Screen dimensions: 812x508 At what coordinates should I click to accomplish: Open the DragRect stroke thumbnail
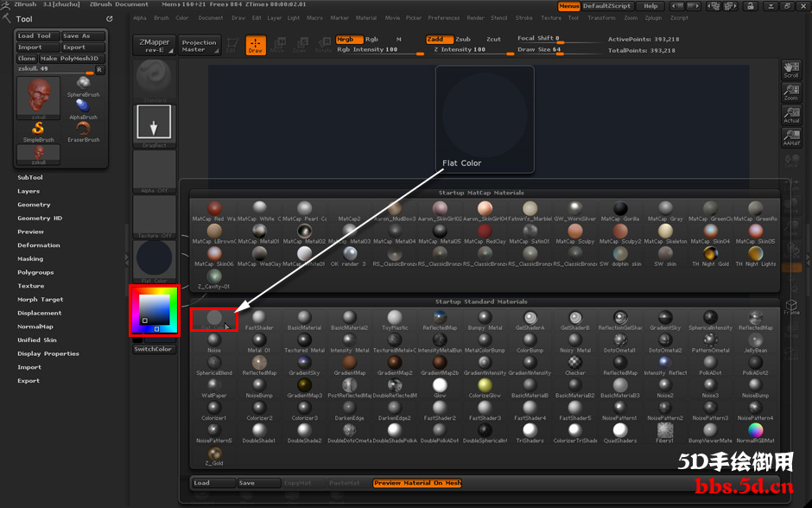[155, 125]
